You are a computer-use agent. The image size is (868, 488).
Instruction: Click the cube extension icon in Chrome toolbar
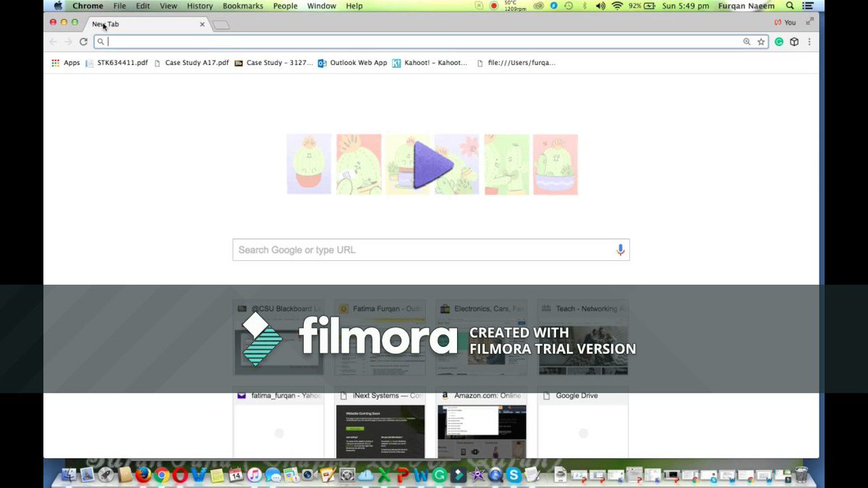[x=794, y=42]
